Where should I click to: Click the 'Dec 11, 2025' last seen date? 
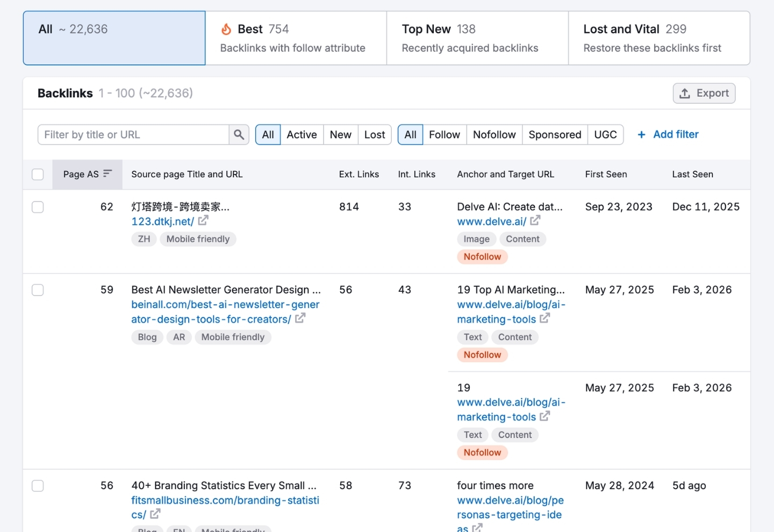(x=706, y=207)
